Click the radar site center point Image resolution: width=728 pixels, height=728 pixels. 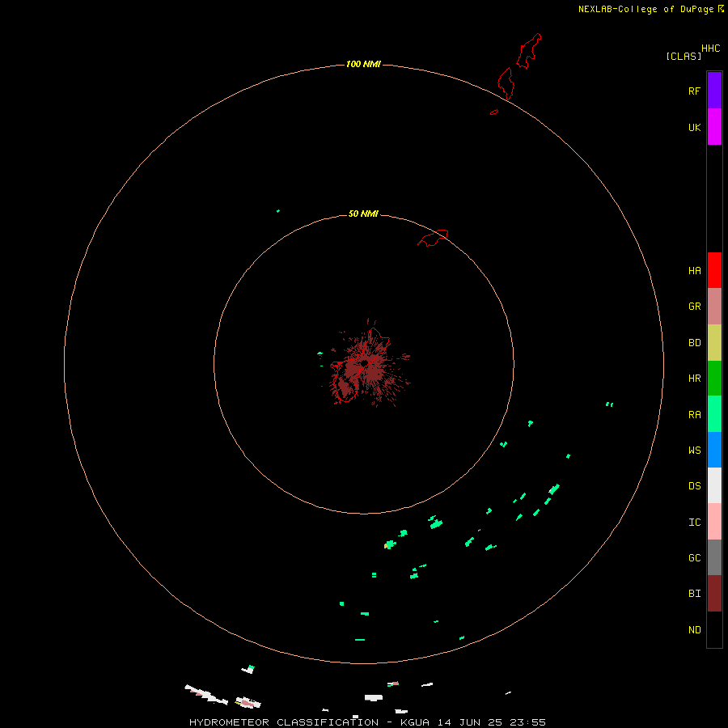tap(365, 363)
